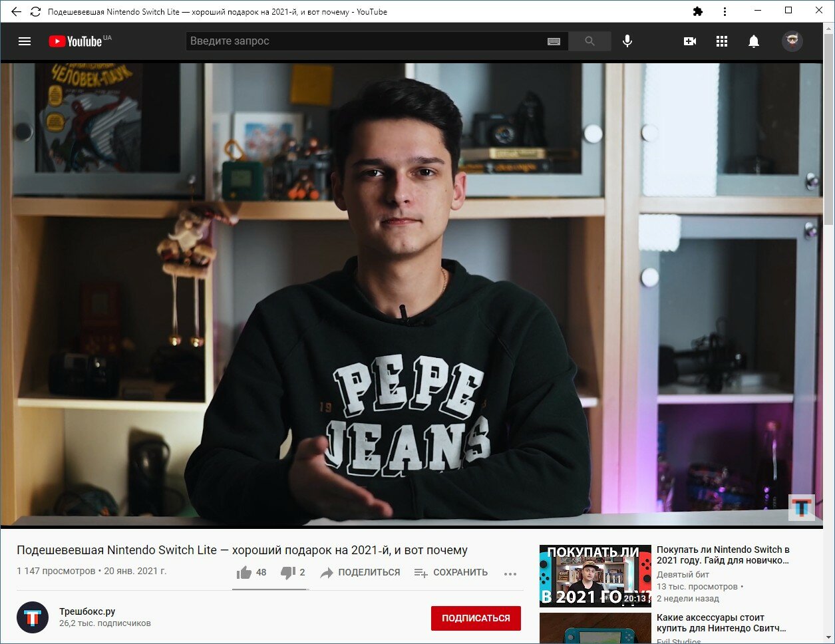The width and height of the screenshot is (835, 644).
Task: Click the video title text
Action: [x=242, y=550]
